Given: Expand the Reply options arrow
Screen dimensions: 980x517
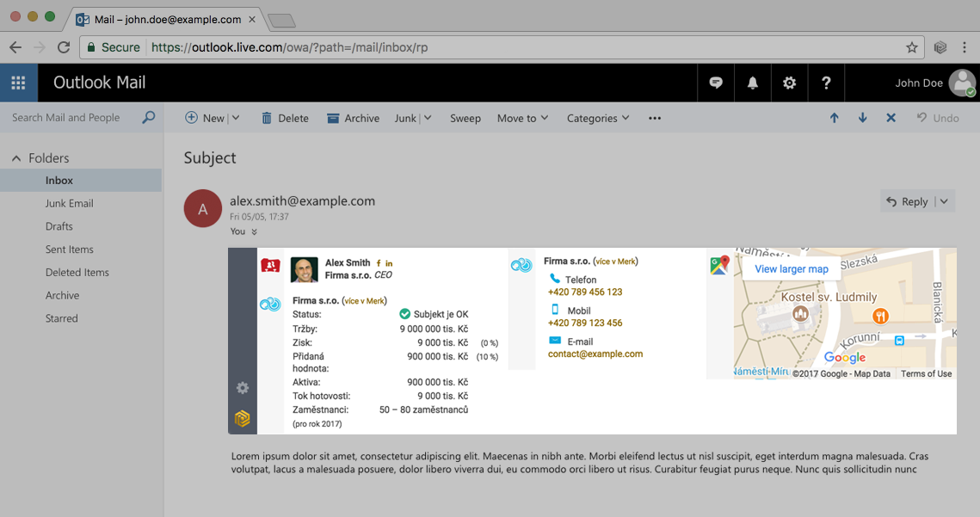Looking at the screenshot, I should (x=944, y=201).
